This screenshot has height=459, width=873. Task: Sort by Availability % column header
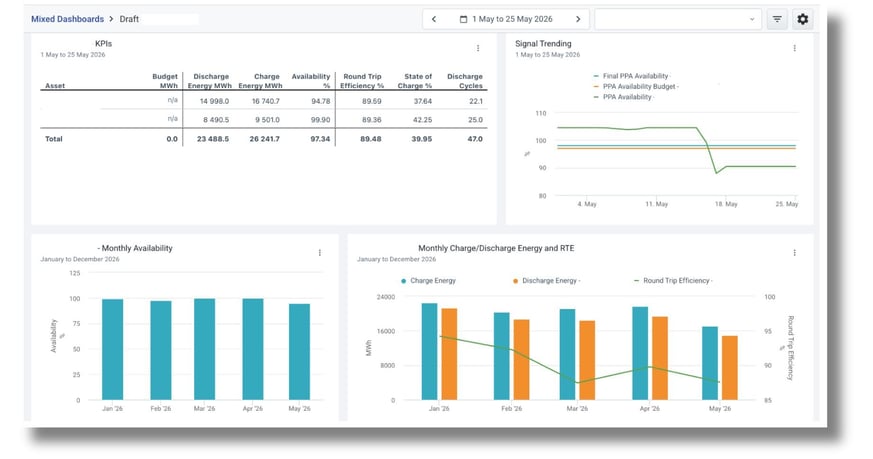[311, 81]
